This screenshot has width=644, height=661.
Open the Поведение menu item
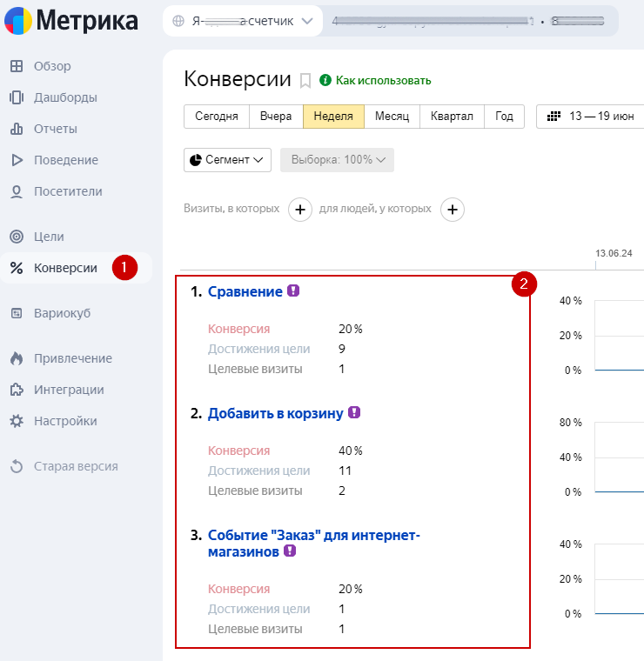coord(65,160)
